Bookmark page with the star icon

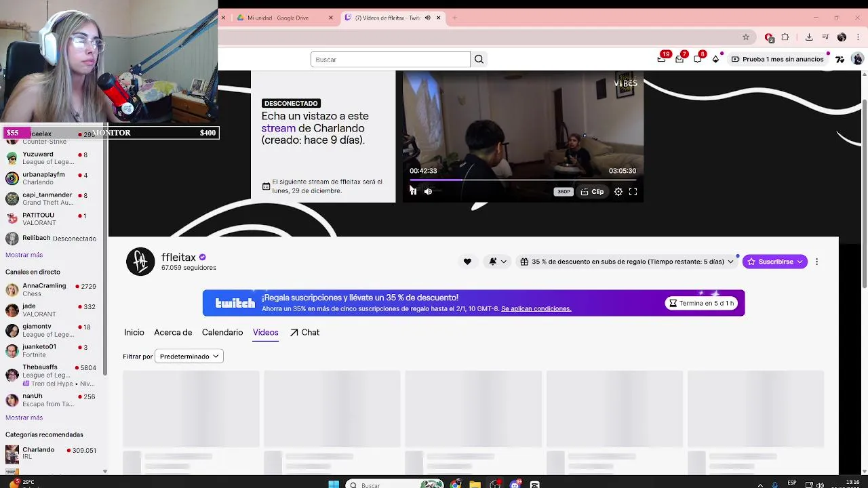[x=746, y=37]
